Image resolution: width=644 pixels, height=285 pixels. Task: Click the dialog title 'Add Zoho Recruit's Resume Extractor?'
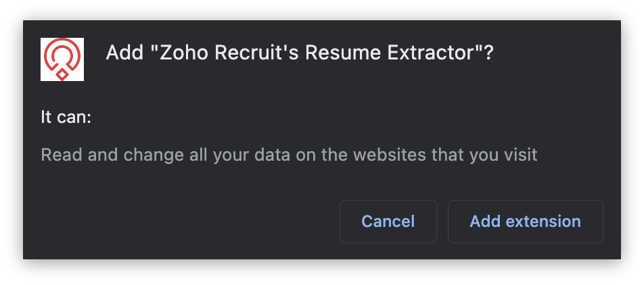click(x=299, y=53)
